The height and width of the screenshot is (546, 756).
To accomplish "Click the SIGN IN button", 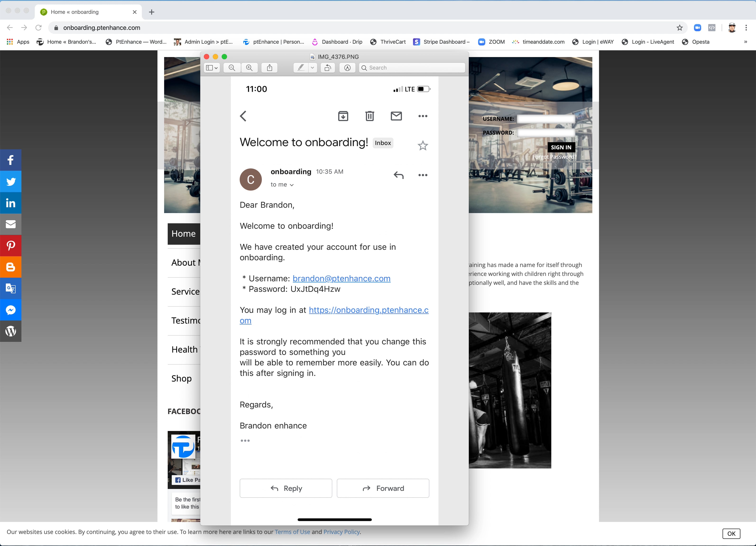I will [x=561, y=147].
